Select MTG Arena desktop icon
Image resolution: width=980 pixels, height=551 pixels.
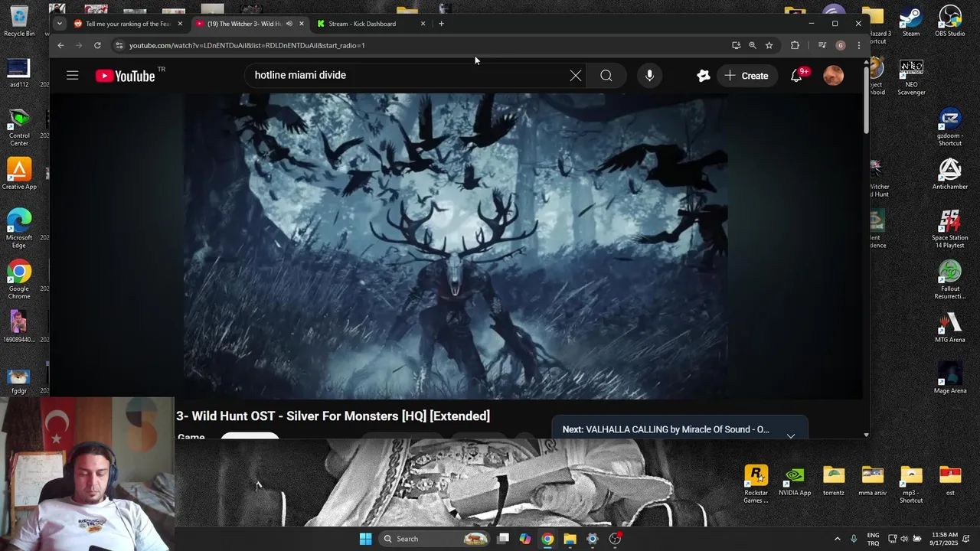pyautogui.click(x=950, y=328)
